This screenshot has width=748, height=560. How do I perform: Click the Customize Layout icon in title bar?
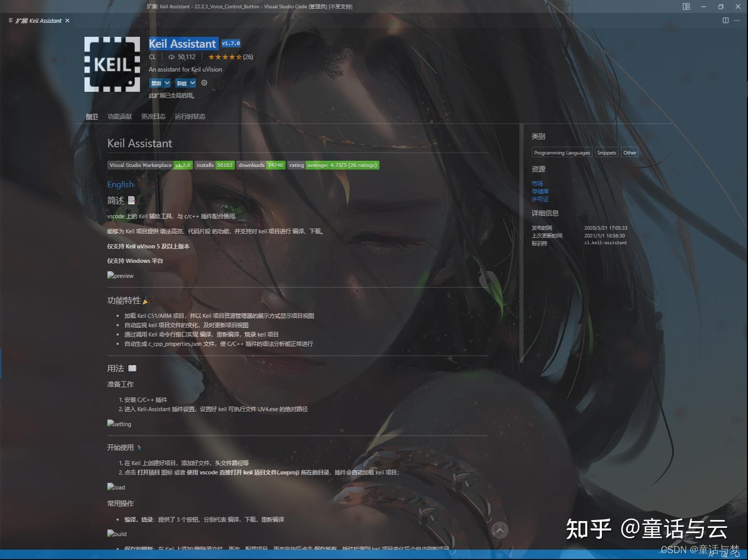[x=686, y=6]
